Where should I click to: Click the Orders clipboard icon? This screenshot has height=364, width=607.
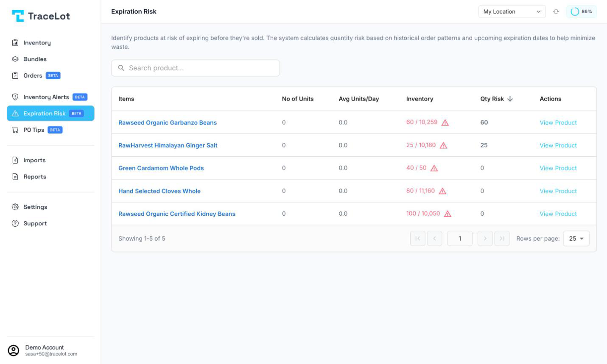coord(15,75)
